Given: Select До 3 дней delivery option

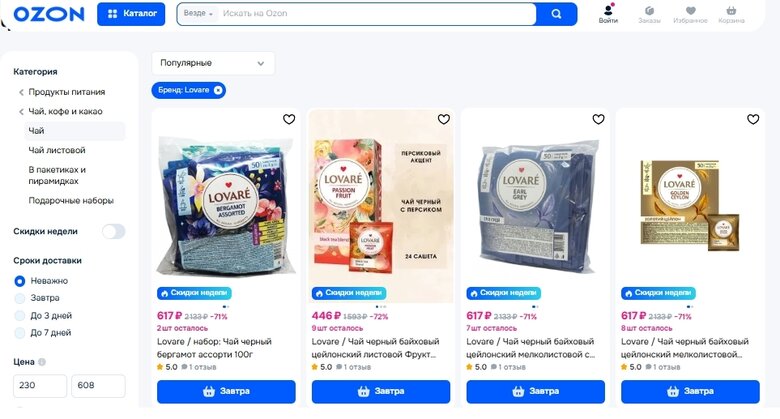Looking at the screenshot, I should click(20, 315).
